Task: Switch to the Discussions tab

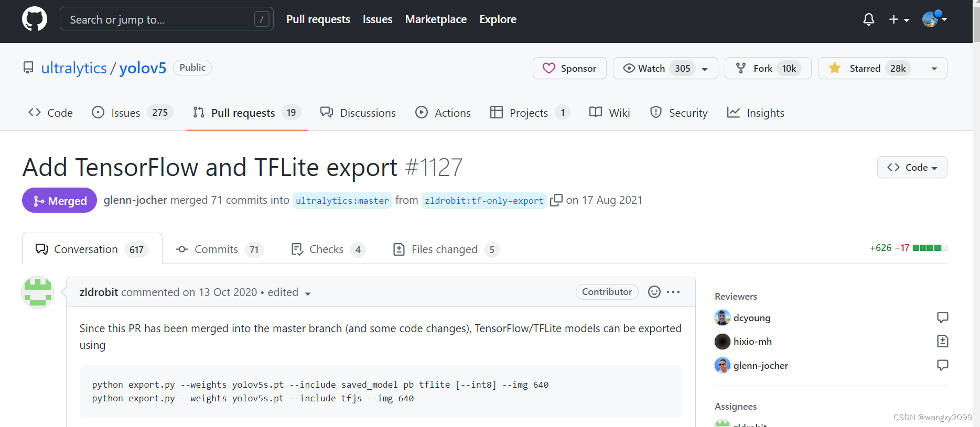Action: [358, 113]
